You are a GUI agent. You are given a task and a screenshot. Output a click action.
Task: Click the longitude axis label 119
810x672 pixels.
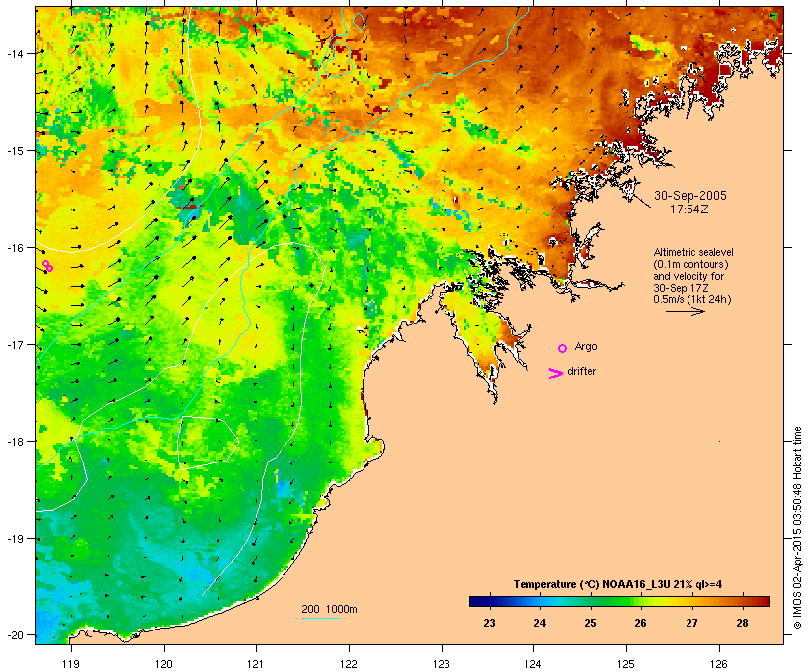pos(71,664)
